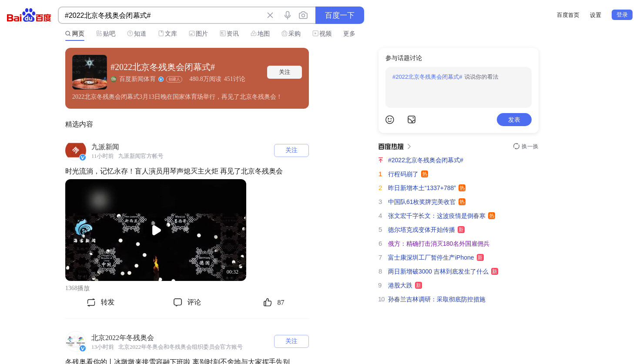
Task: Open the Baidu logo homepage
Action: [29, 15]
